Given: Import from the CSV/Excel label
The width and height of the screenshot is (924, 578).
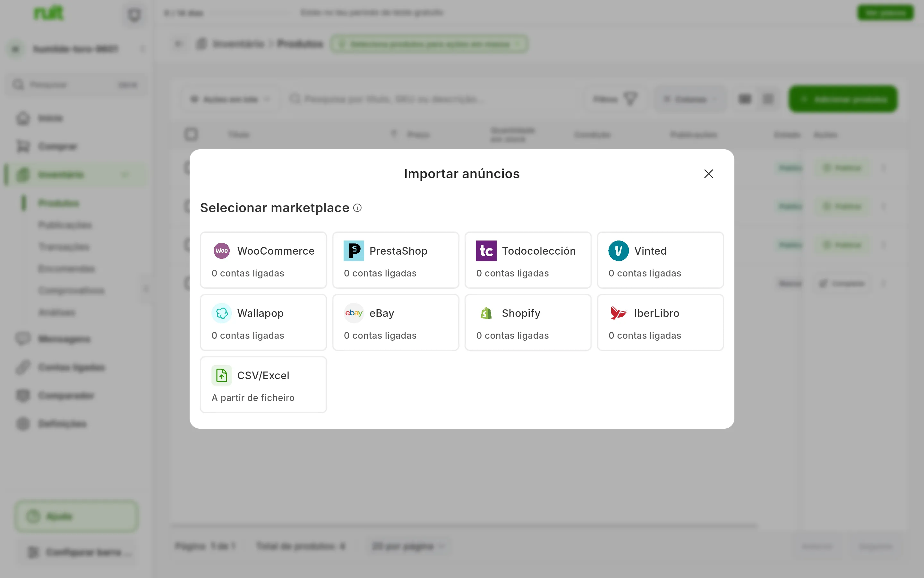Looking at the screenshot, I should [263, 375].
